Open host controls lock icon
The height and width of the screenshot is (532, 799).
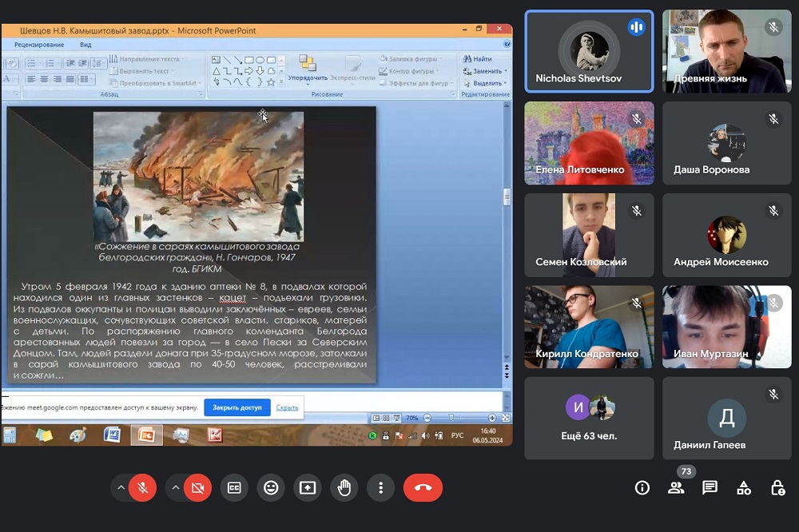[777, 487]
